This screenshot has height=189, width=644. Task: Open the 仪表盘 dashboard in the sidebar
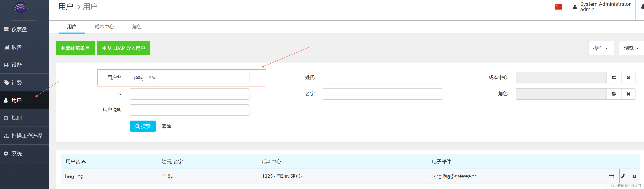pyautogui.click(x=25, y=29)
